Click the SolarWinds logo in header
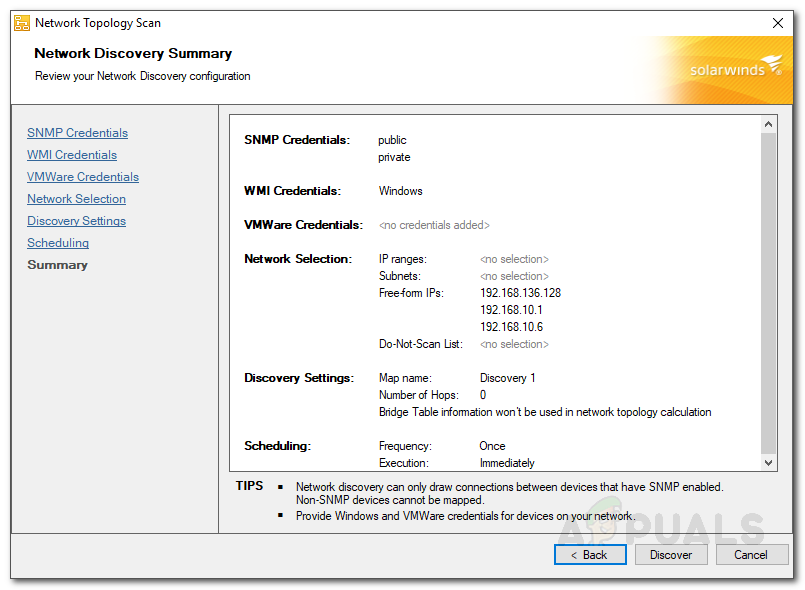The image size is (805, 590). point(735,68)
